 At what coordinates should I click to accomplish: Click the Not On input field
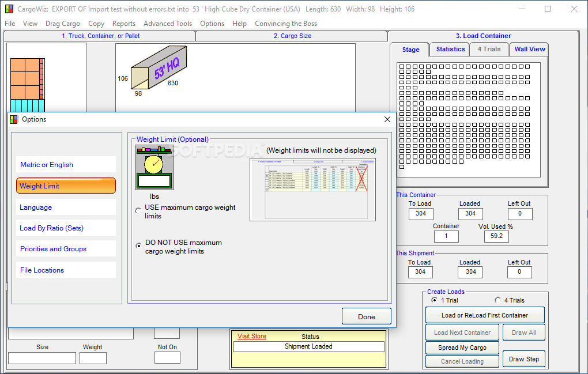(x=167, y=357)
